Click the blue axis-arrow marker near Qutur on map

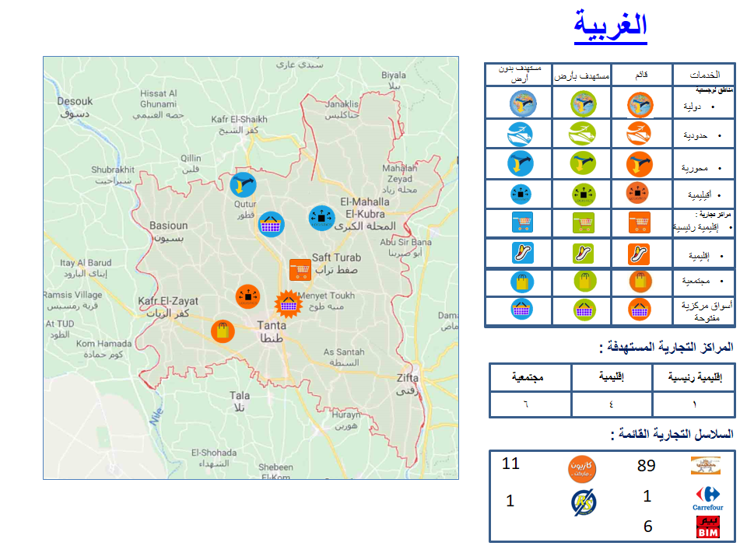[243, 185]
